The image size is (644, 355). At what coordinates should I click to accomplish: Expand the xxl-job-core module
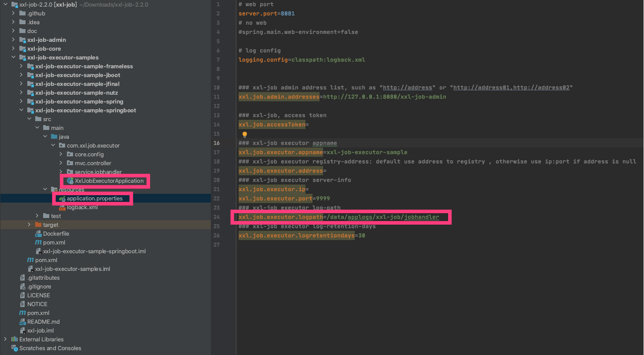pyautogui.click(x=13, y=49)
